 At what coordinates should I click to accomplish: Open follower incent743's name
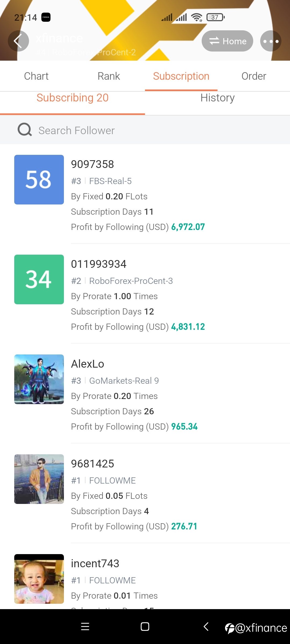[x=95, y=563]
